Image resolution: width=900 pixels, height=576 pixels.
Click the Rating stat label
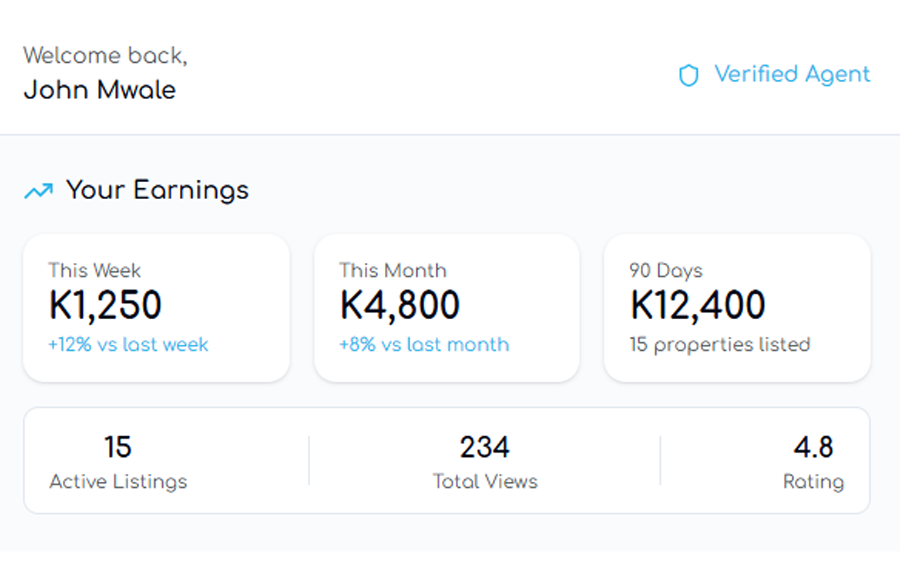click(x=813, y=482)
